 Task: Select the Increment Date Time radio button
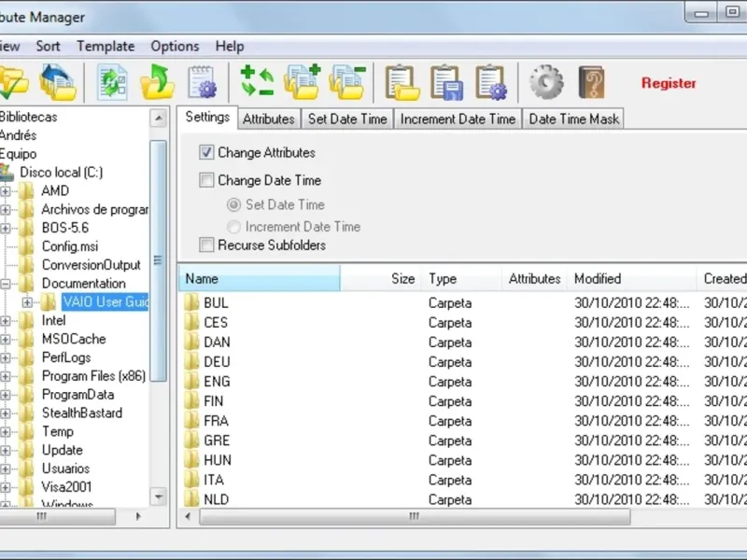click(233, 227)
